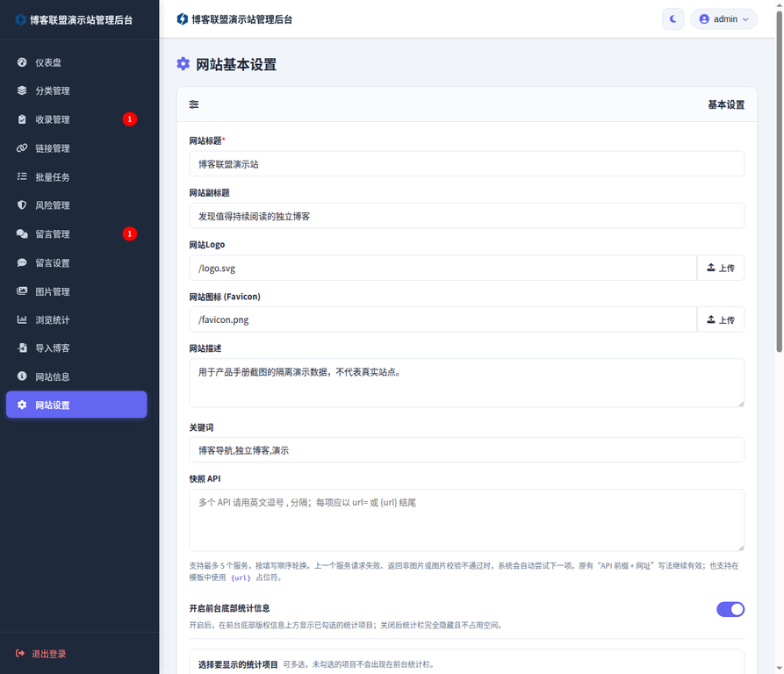Open 分类管理 in the sidebar
The image size is (784, 674).
(76, 90)
